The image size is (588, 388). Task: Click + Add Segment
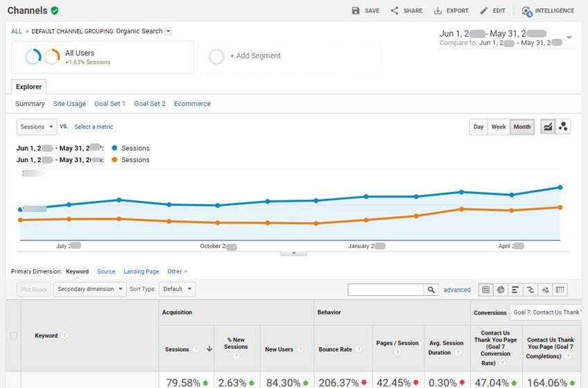(x=255, y=56)
